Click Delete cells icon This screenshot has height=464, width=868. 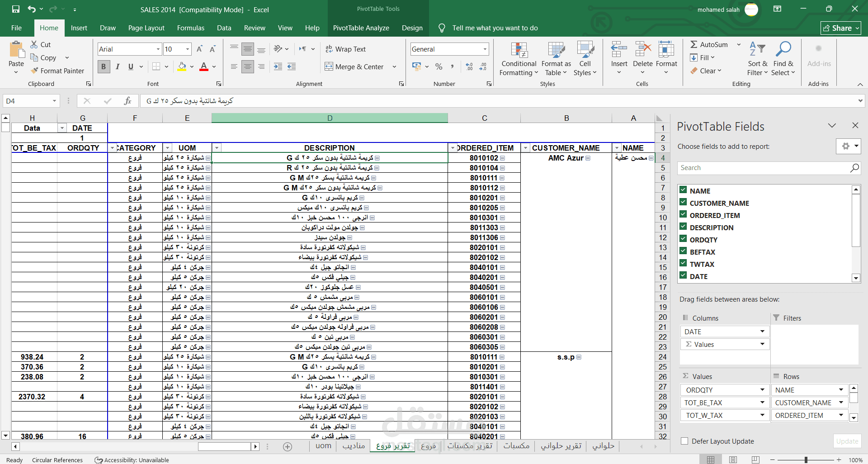(x=642, y=49)
